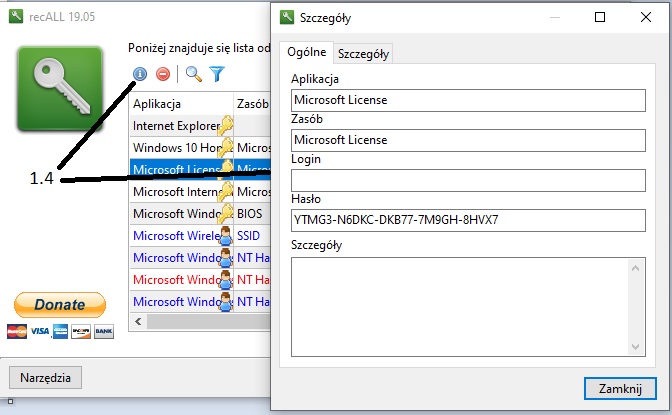Select the Microsoft Internet row
Viewport: 672px width, 415px height.
point(200,192)
